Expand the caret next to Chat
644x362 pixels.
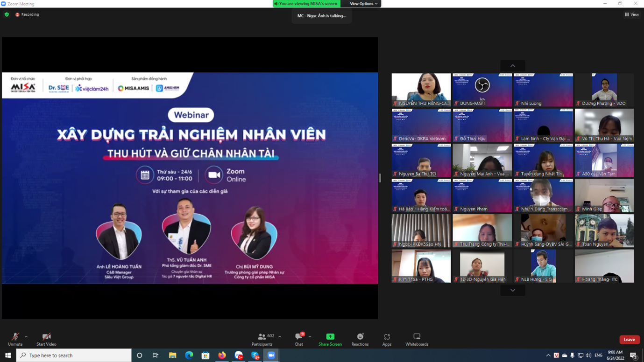[x=310, y=336]
